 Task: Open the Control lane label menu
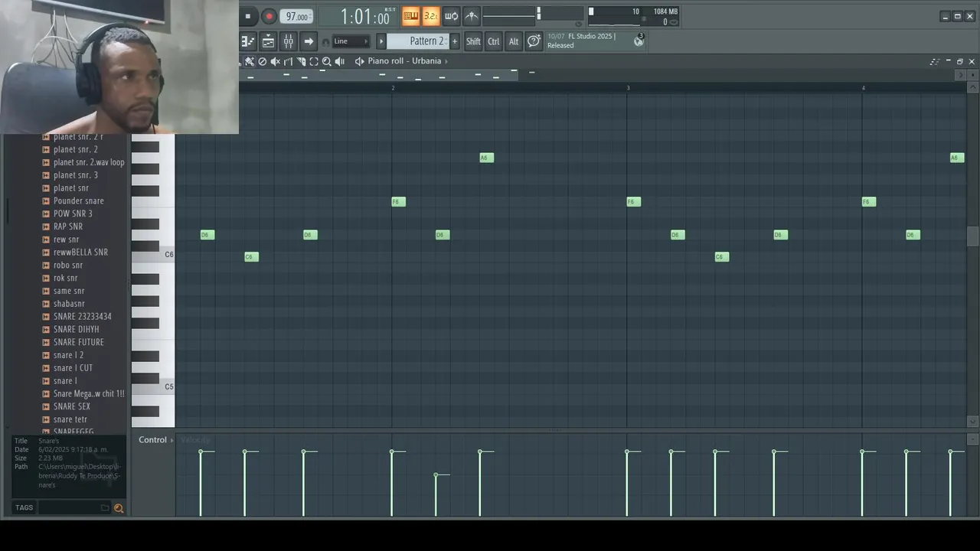(x=152, y=440)
